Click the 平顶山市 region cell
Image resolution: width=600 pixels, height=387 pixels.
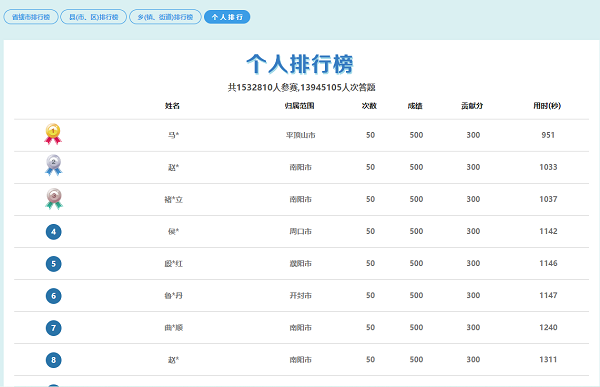point(301,135)
